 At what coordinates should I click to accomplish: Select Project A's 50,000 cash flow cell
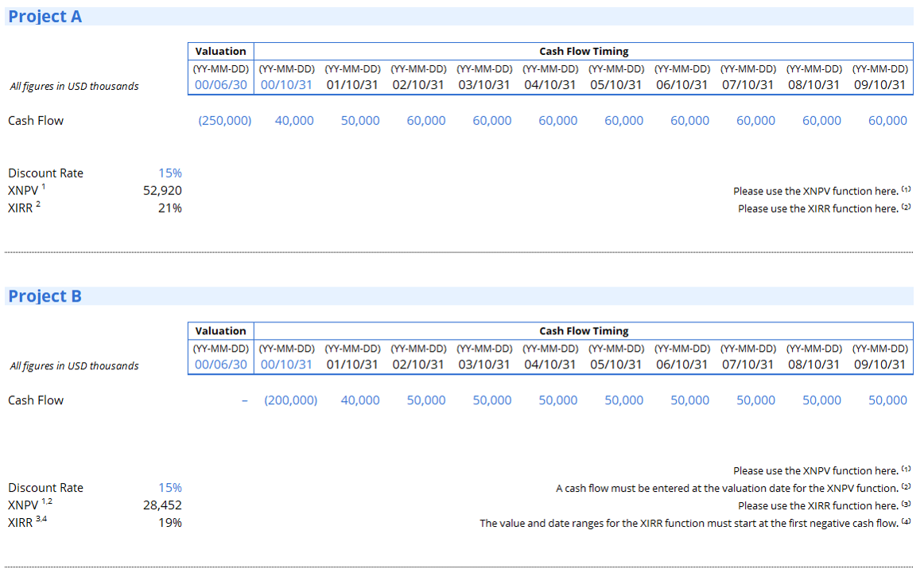click(x=360, y=121)
